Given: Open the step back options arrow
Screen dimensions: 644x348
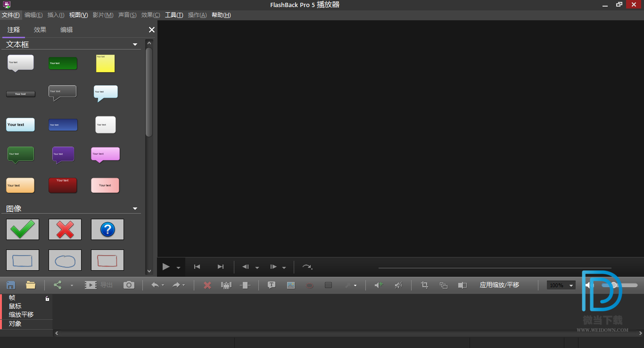Looking at the screenshot, I should pyautogui.click(x=257, y=268).
